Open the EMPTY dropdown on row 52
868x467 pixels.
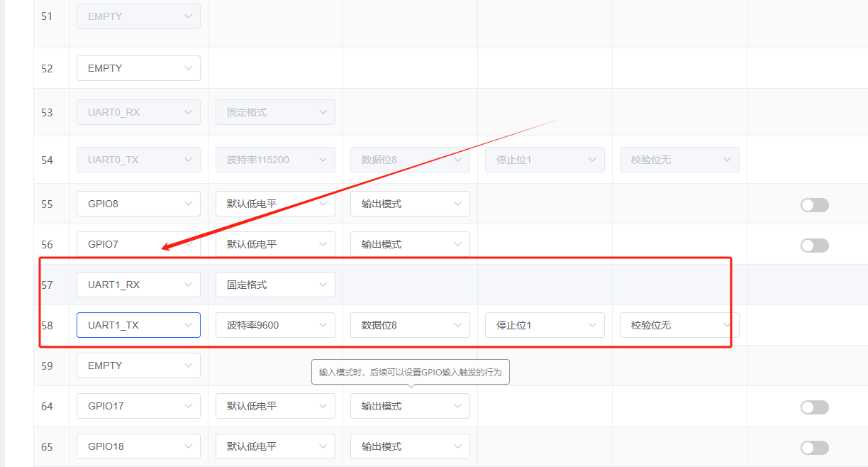point(138,67)
